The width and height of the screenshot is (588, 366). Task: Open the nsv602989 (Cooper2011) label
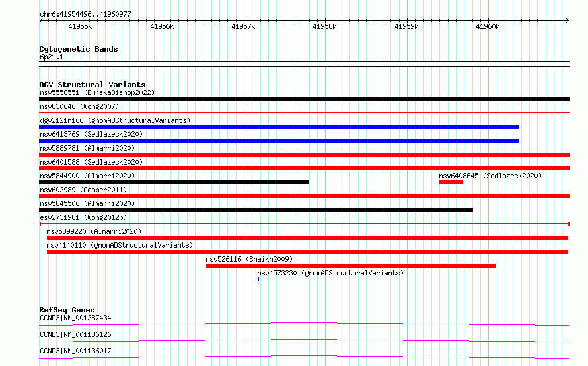pyautogui.click(x=83, y=190)
